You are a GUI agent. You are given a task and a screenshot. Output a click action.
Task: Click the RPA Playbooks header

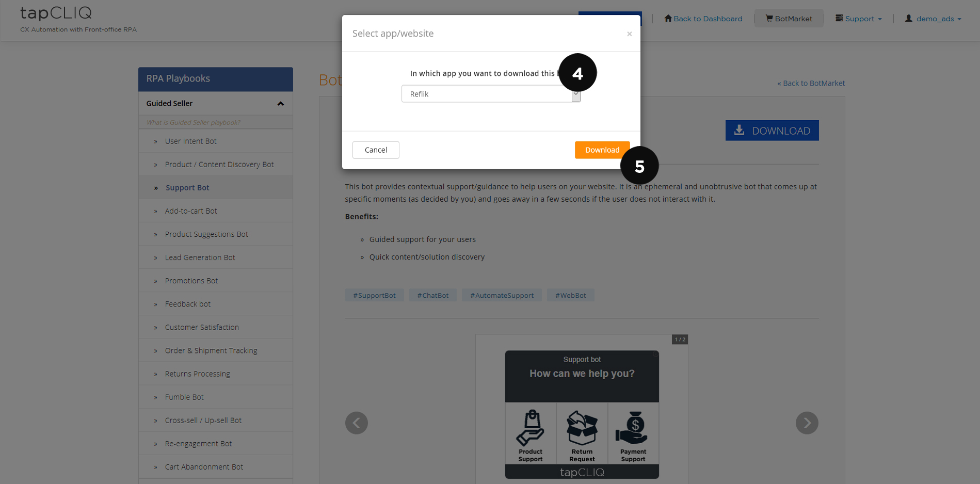click(216, 79)
